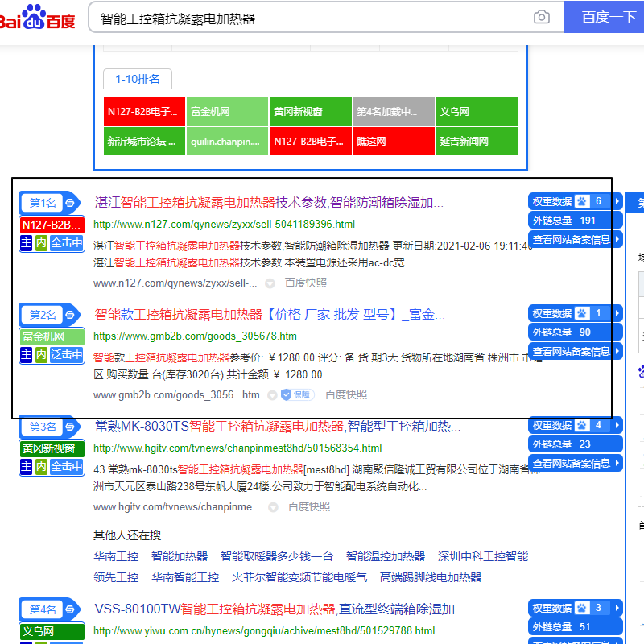This screenshot has width=644, height=644.
Task: Click the guilin.chanpin ranking tile
Action: [227, 142]
